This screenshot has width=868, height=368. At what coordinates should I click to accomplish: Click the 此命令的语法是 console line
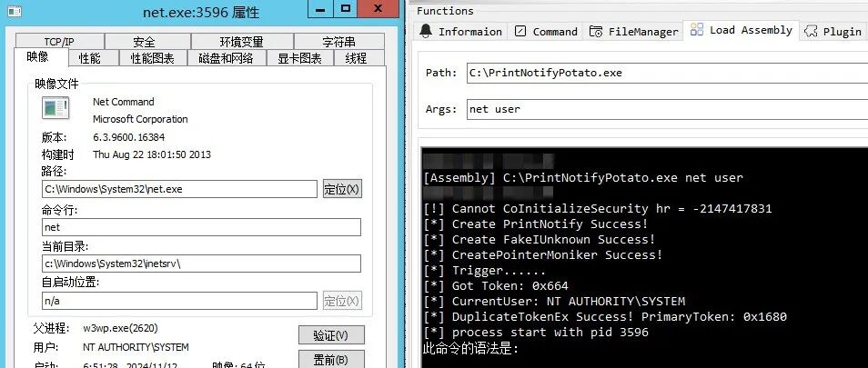click(x=470, y=349)
